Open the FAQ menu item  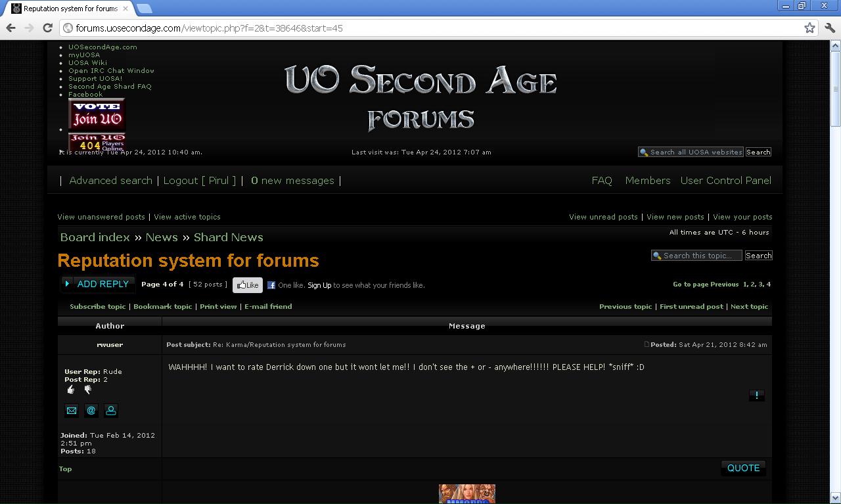601,181
